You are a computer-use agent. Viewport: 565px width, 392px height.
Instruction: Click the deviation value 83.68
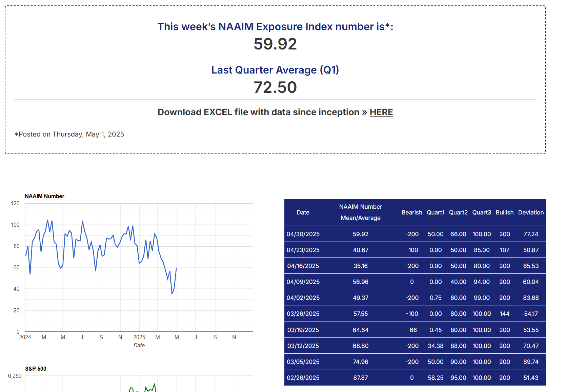point(531,298)
